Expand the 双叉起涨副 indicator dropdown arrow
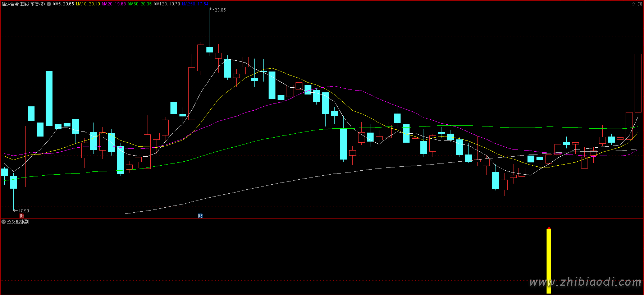Screen dimensions: 644x295 pos(4,222)
